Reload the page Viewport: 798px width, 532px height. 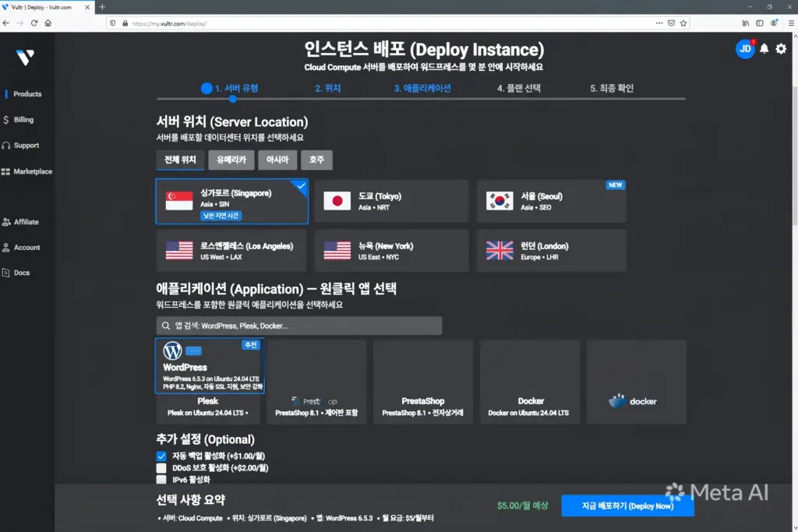tap(34, 23)
